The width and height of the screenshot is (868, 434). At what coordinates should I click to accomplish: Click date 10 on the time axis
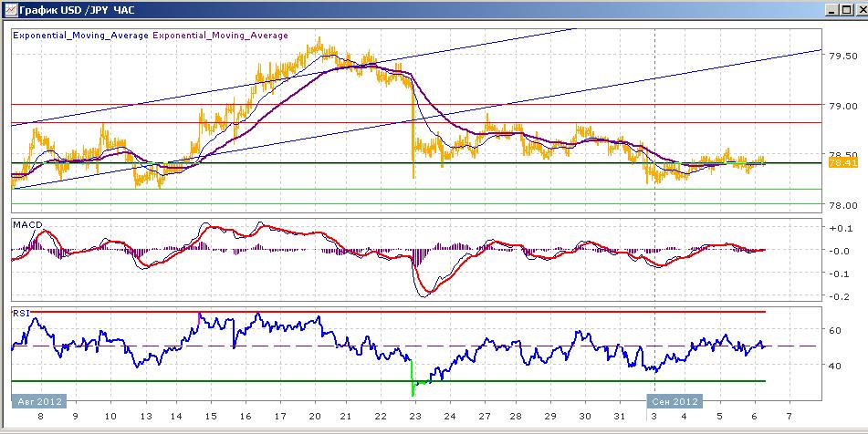[x=110, y=417]
